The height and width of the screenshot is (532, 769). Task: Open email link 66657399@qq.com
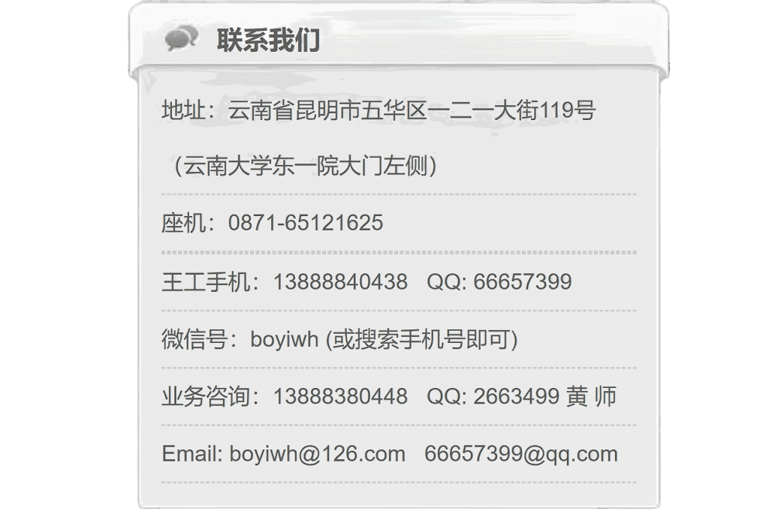pos(521,454)
